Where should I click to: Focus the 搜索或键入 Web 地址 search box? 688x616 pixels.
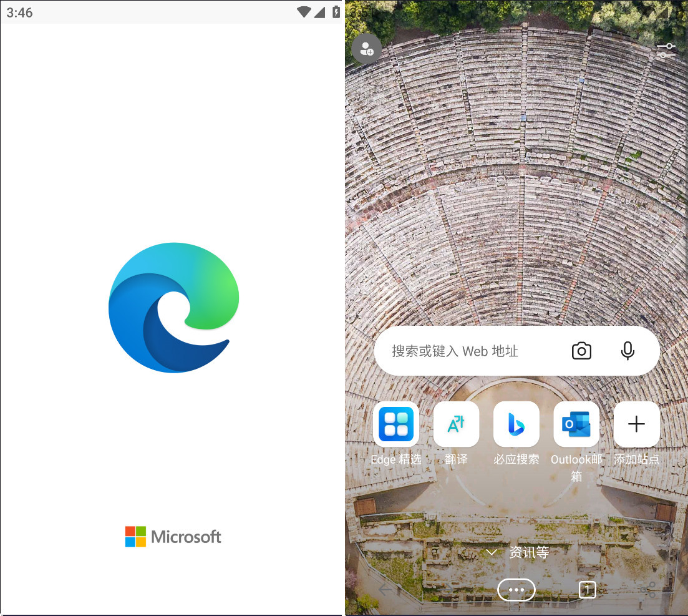click(x=517, y=351)
